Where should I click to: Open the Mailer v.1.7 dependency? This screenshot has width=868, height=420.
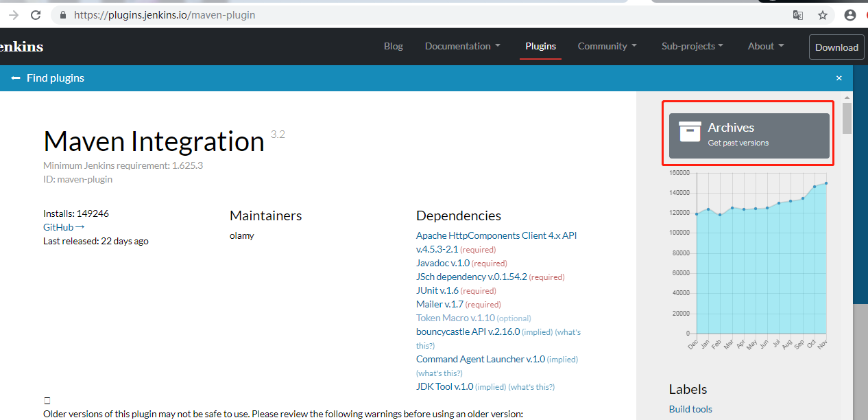tap(440, 304)
